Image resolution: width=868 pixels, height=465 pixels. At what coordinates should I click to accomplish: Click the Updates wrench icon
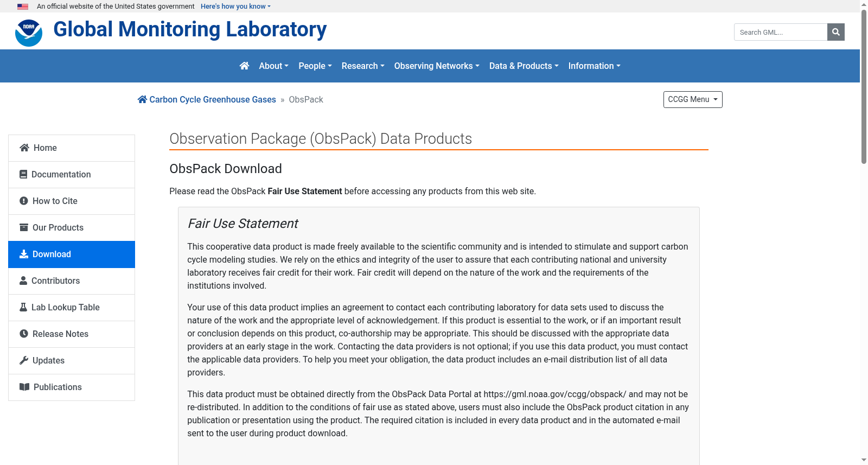click(x=24, y=360)
